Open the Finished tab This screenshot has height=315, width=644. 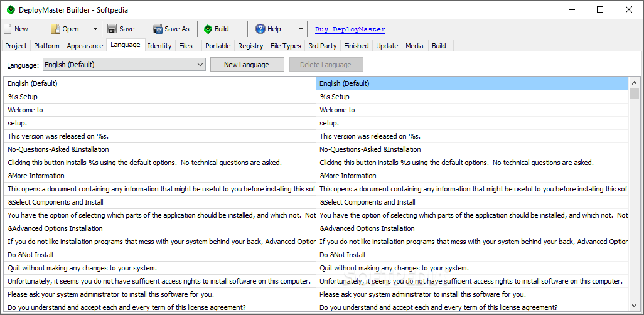point(357,46)
